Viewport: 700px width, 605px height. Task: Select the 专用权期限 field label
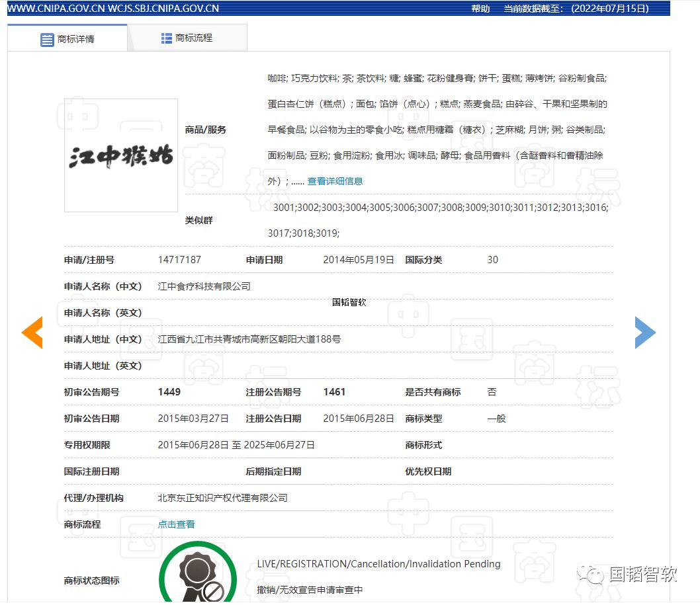(x=87, y=445)
